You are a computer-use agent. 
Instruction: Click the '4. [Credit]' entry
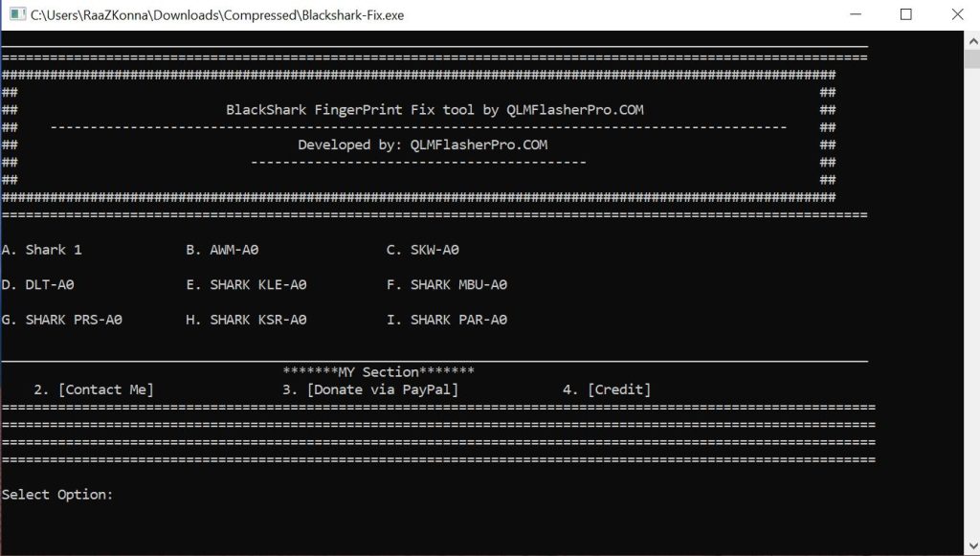coord(607,389)
